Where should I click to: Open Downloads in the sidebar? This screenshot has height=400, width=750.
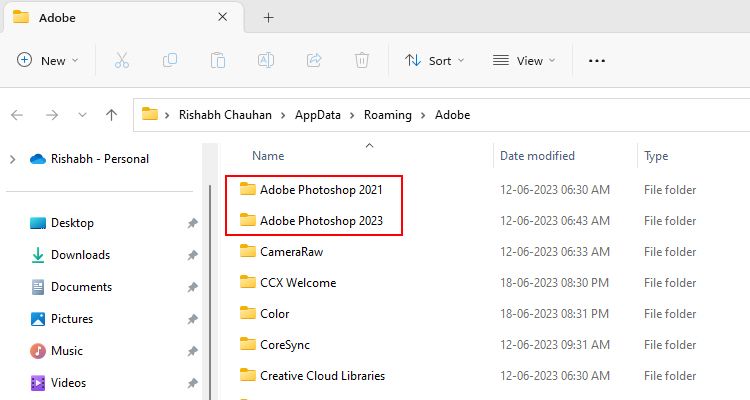[80, 255]
